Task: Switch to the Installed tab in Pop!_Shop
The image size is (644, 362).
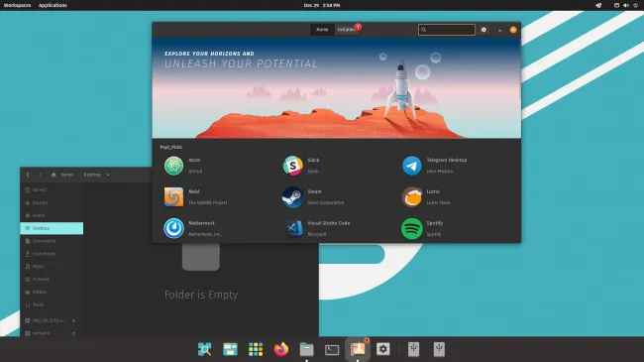Action: (x=347, y=30)
